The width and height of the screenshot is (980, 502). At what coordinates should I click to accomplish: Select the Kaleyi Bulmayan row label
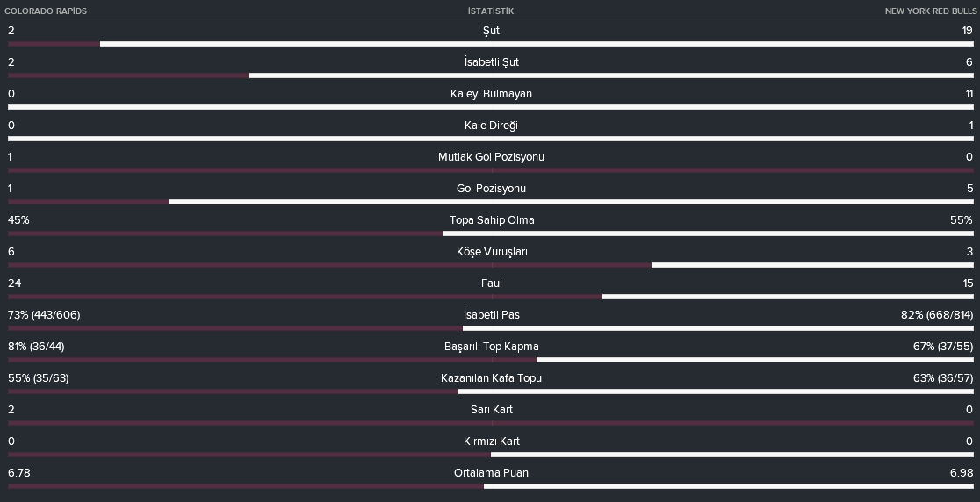tap(491, 94)
